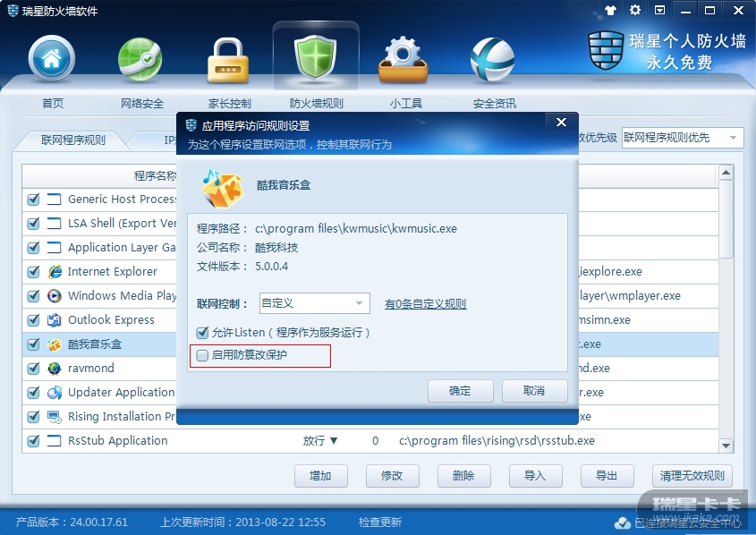The width and height of the screenshot is (756, 535).
Task: Click Internet Explorer icon in program list
Action: tap(55, 271)
